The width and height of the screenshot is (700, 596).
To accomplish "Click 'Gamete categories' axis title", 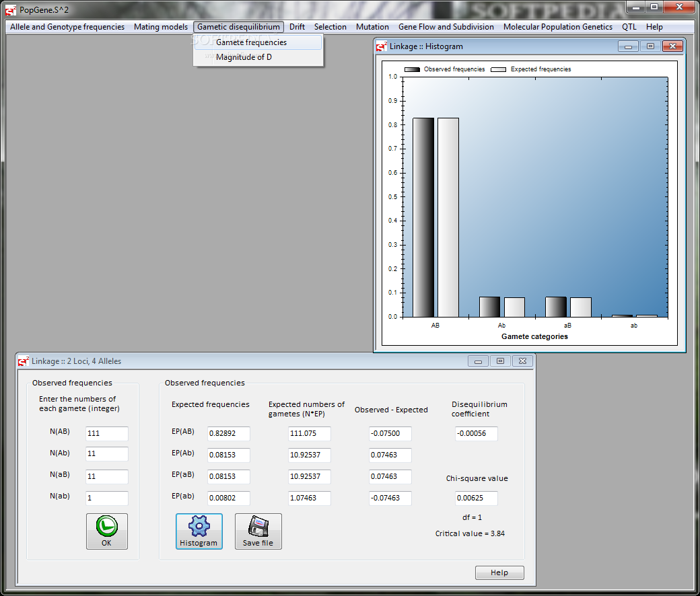I will 534,336.
